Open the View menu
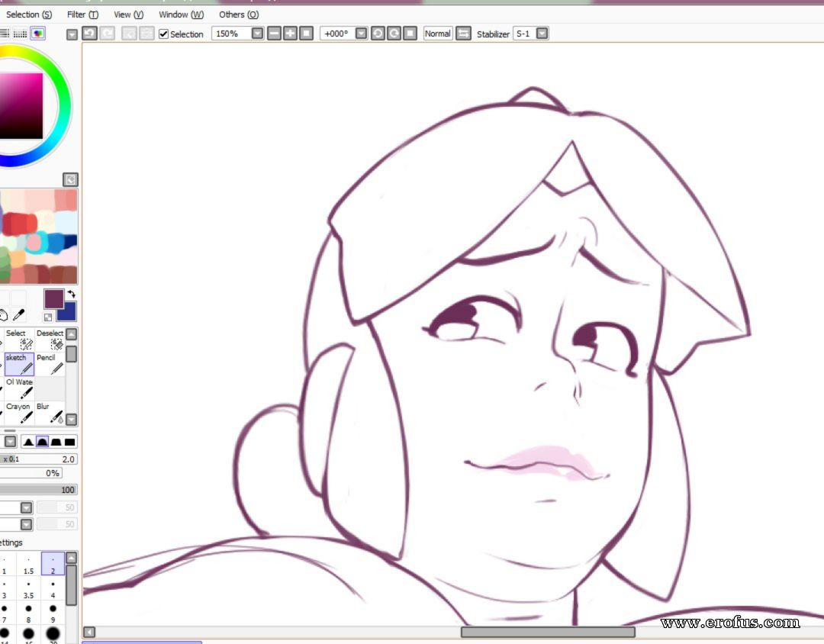Viewport: 824px width, 644px height. coord(129,14)
